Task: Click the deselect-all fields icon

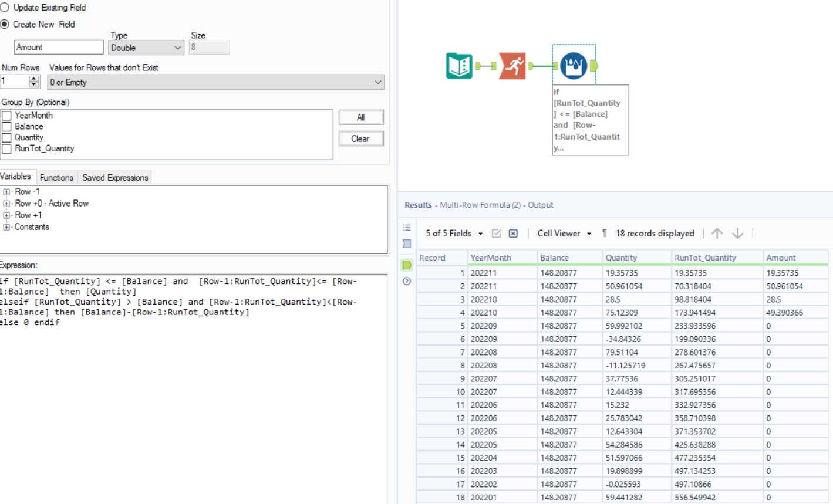Action: [x=512, y=233]
